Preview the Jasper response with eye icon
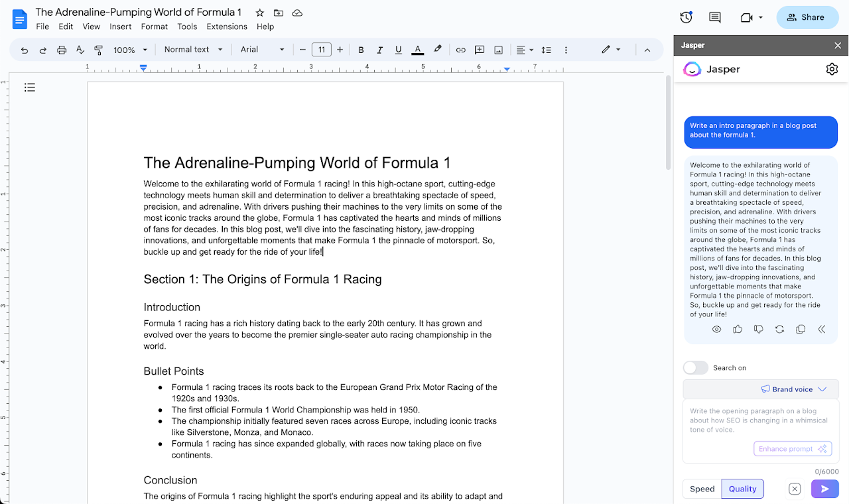 (x=716, y=330)
